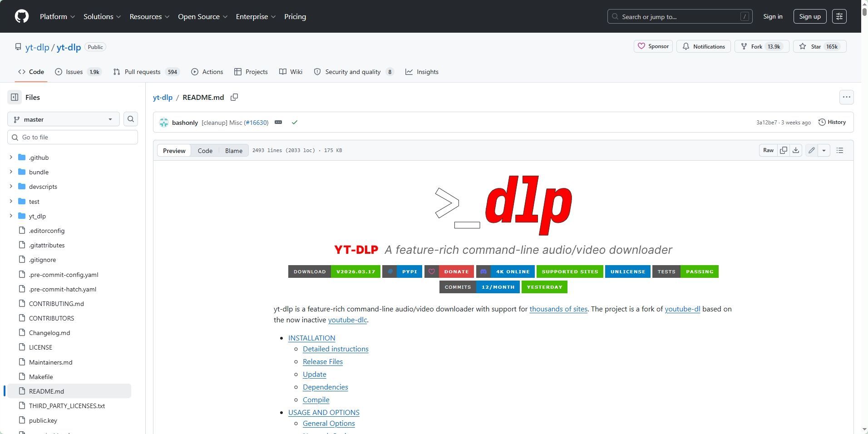Jump to INSTALLATION section link

tap(312, 338)
